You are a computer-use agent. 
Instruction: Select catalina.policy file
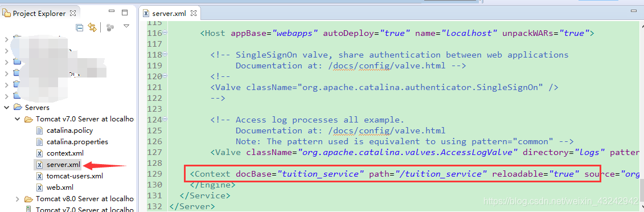point(70,131)
